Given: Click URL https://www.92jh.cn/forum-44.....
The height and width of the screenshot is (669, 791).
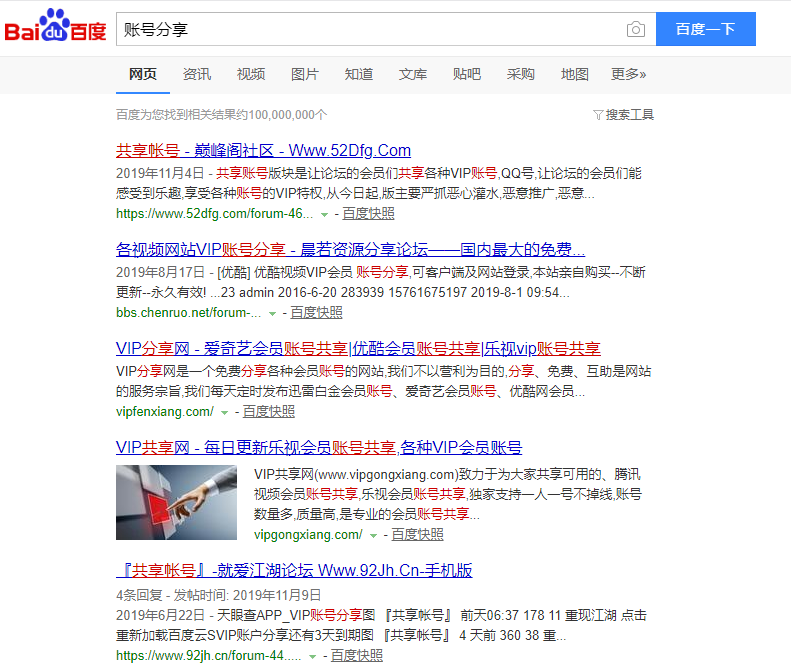Looking at the screenshot, I should pos(208,656).
